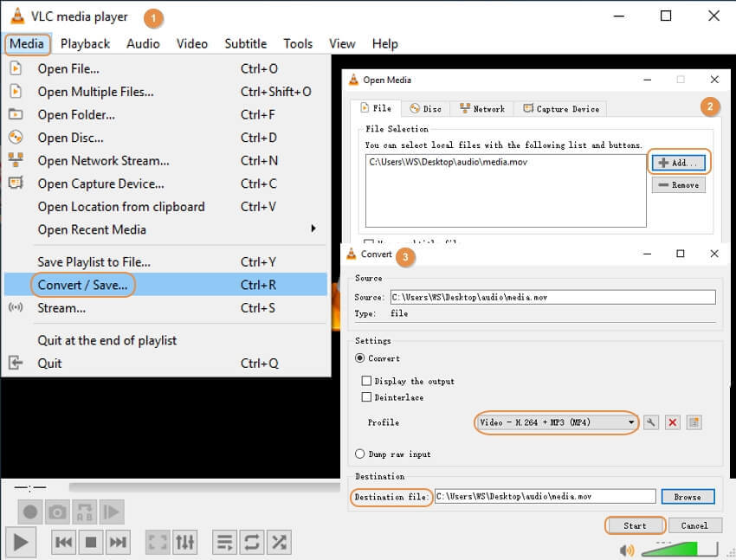Switch to the File tab in Open Media

tap(376, 108)
